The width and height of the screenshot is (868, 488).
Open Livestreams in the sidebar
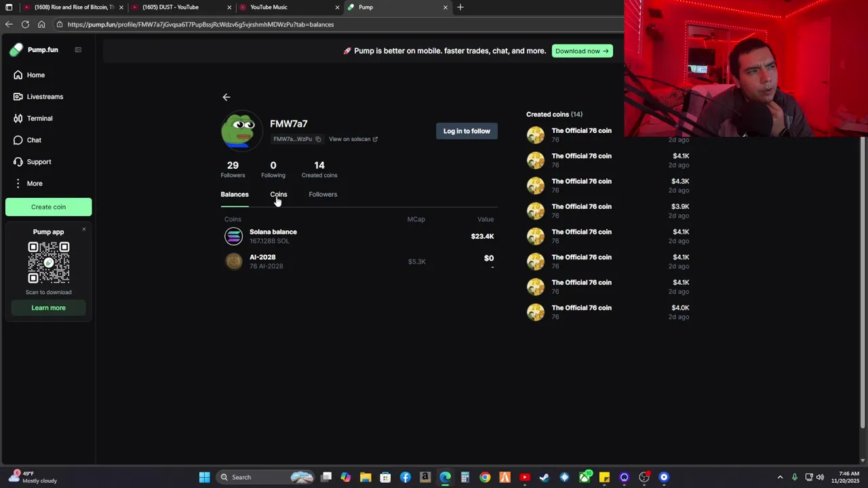pos(39,97)
